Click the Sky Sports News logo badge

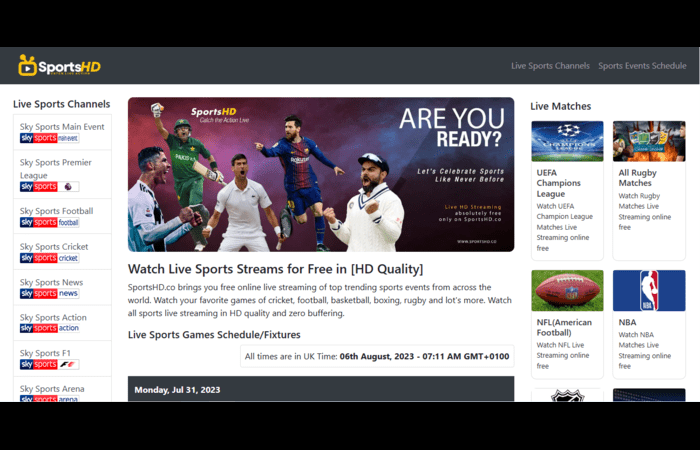coord(50,293)
